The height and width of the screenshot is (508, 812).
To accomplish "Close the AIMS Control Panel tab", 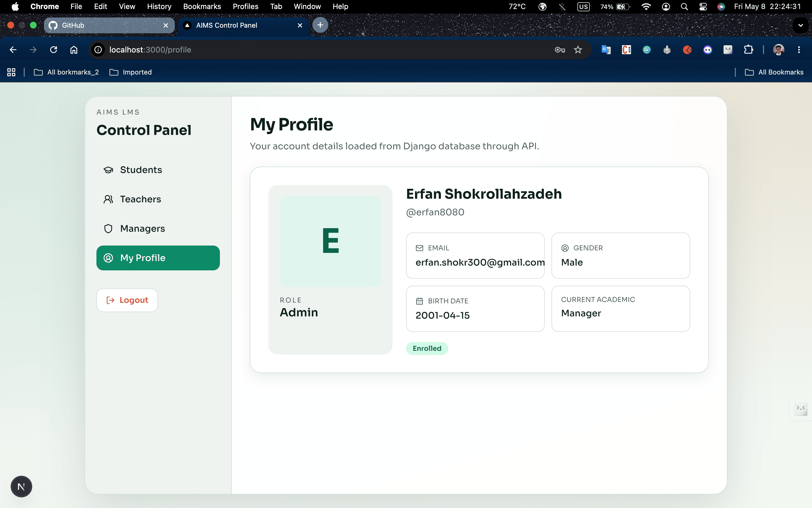I will pyautogui.click(x=300, y=25).
